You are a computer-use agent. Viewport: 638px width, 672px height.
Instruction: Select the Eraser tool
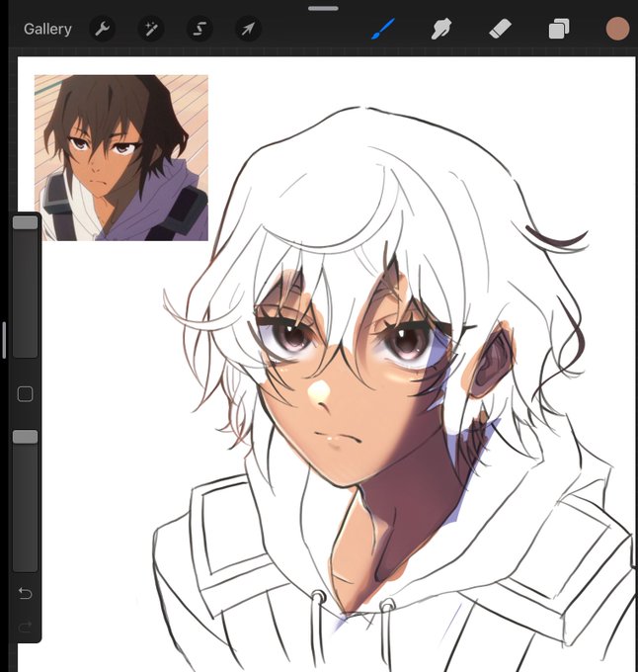[500, 29]
